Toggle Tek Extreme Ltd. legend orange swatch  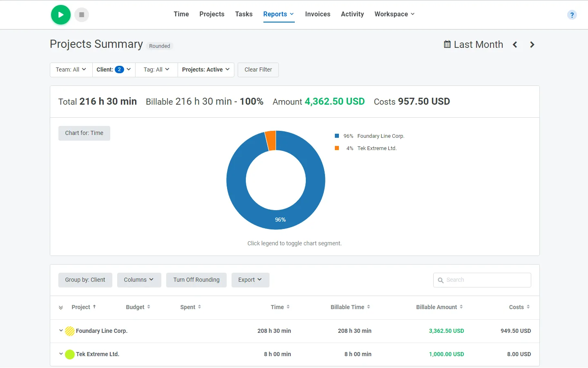tap(337, 148)
